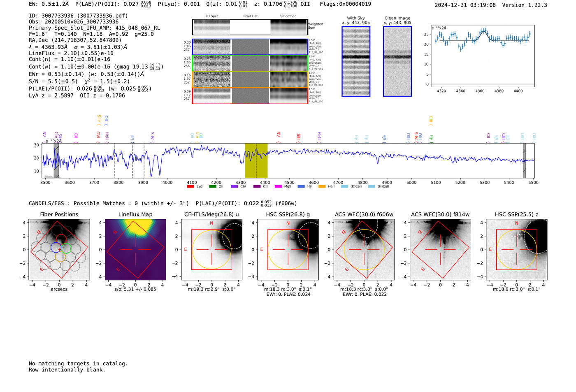Select the HSC SSP(25.5) z cutout
Screen dimensions: 576x392
[x=516, y=249]
